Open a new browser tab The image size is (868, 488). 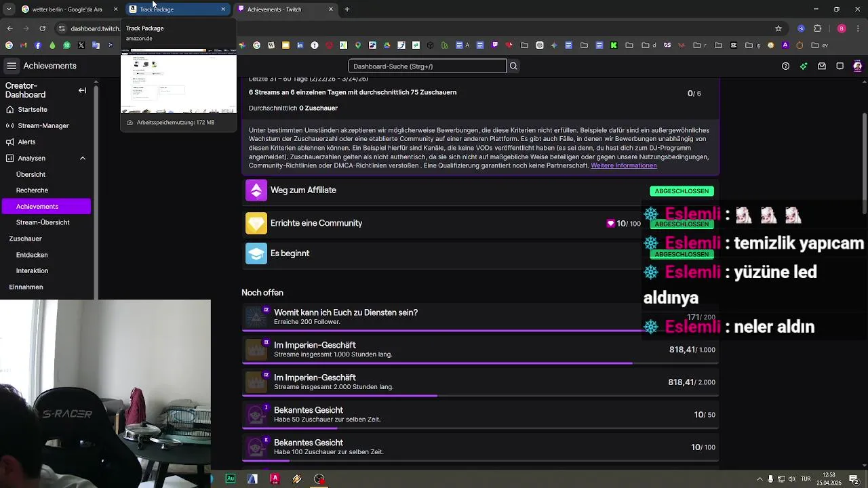347,9
